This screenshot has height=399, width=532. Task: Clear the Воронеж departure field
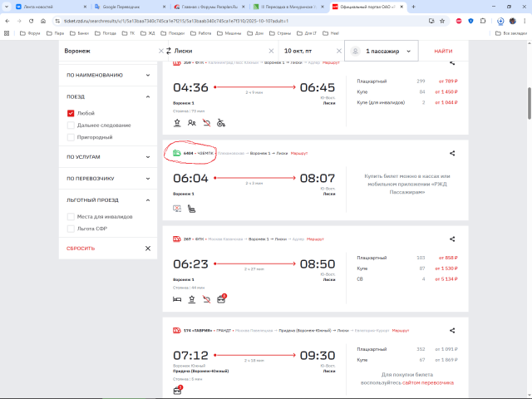point(159,52)
